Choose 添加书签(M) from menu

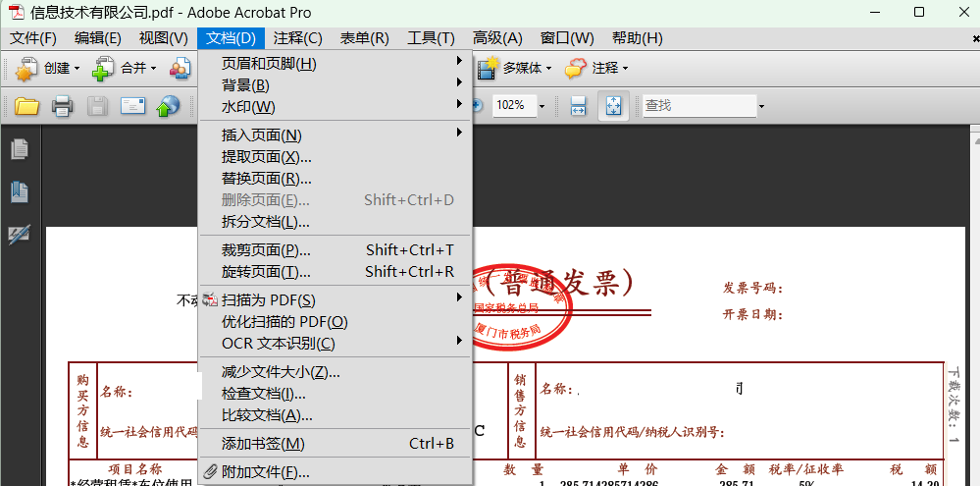pos(335,444)
